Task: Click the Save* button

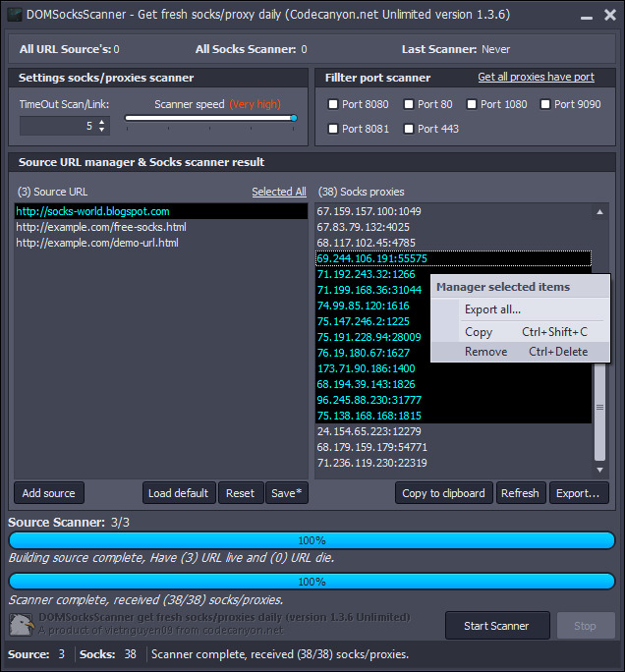Action: coord(286,493)
